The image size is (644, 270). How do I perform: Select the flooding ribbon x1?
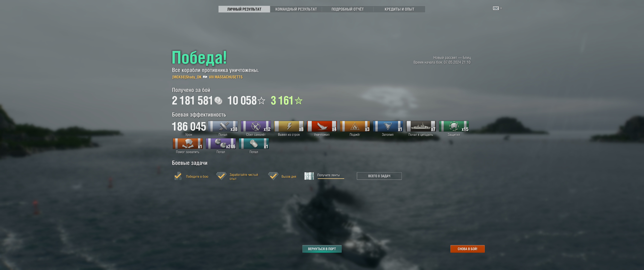388,126
